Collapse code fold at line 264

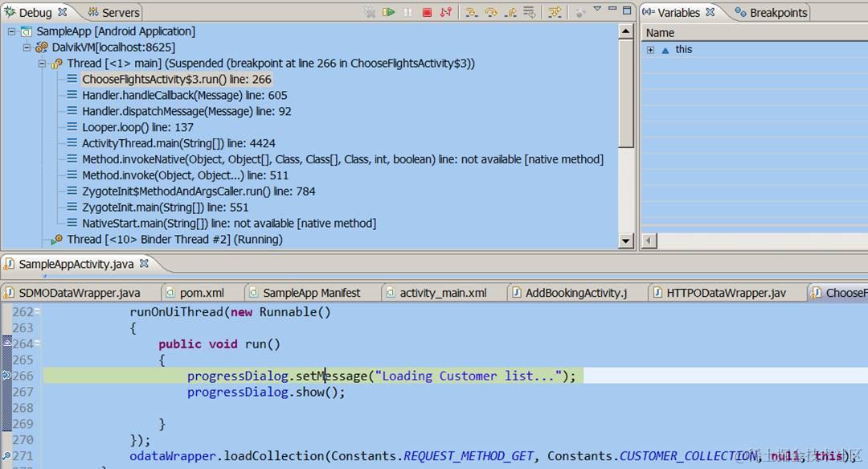tap(37, 342)
